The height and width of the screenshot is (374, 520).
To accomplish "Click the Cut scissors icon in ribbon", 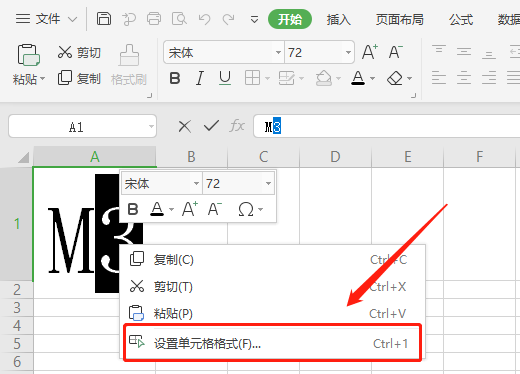I will (x=65, y=52).
